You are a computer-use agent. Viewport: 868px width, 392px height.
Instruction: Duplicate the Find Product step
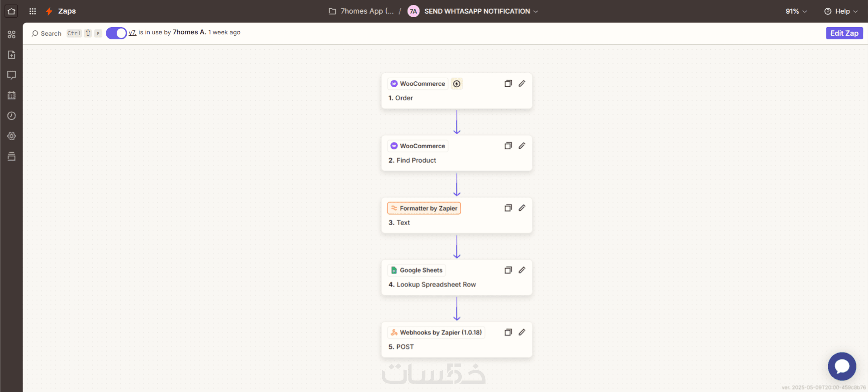coord(508,146)
